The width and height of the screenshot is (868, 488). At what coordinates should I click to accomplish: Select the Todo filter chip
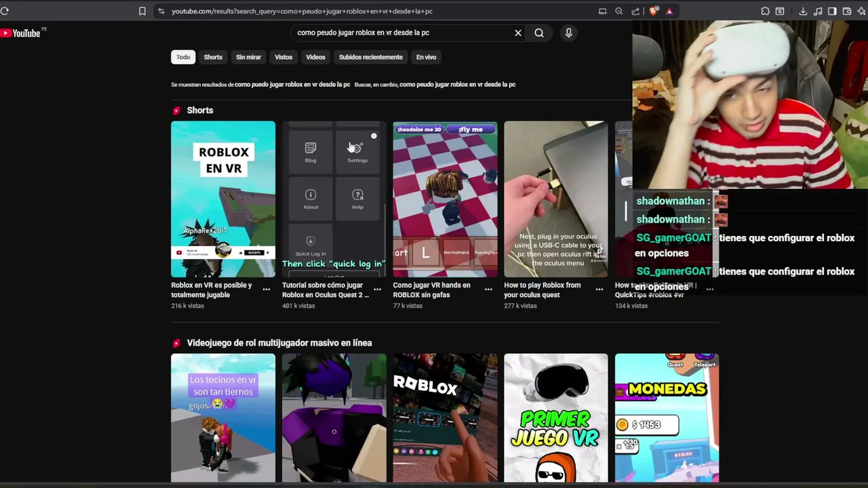(183, 57)
